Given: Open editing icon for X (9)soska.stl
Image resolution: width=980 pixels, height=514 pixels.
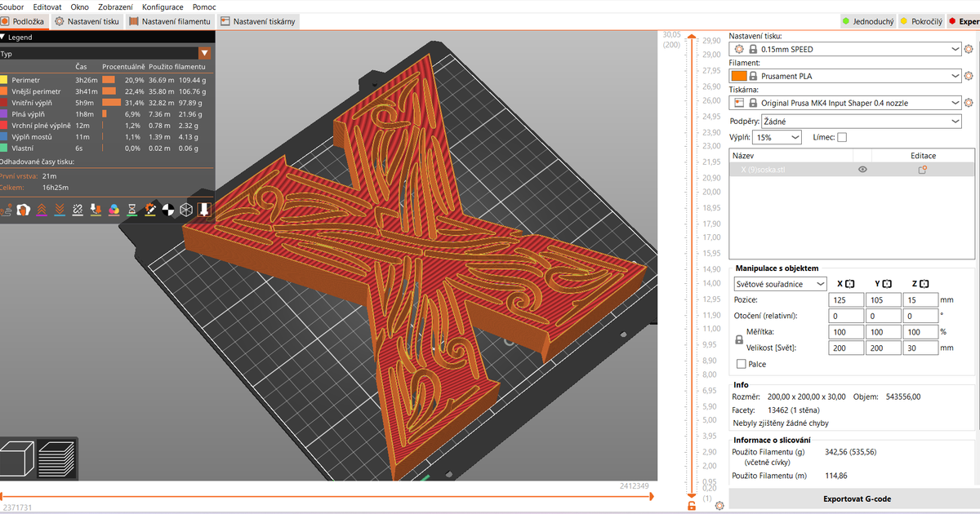Looking at the screenshot, I should 923,170.
